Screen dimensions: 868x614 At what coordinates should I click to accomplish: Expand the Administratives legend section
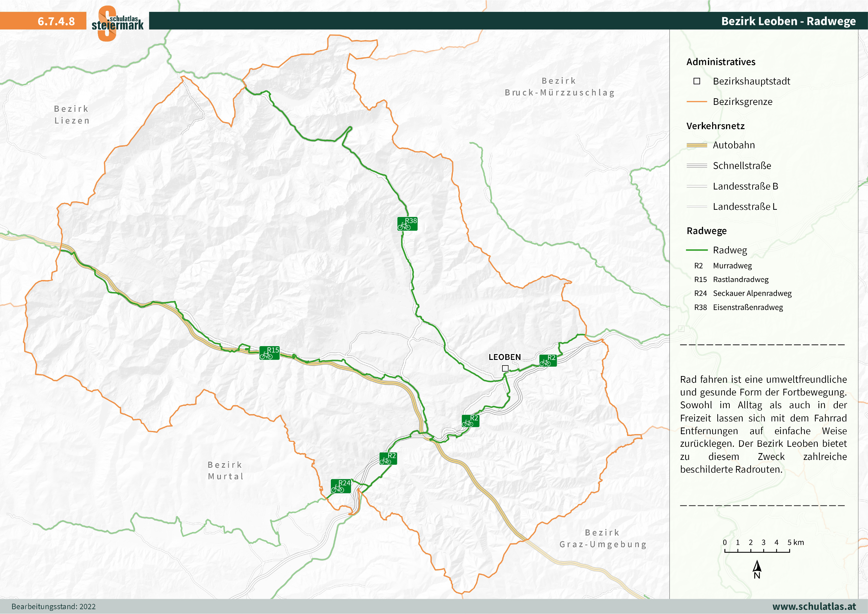[721, 62]
